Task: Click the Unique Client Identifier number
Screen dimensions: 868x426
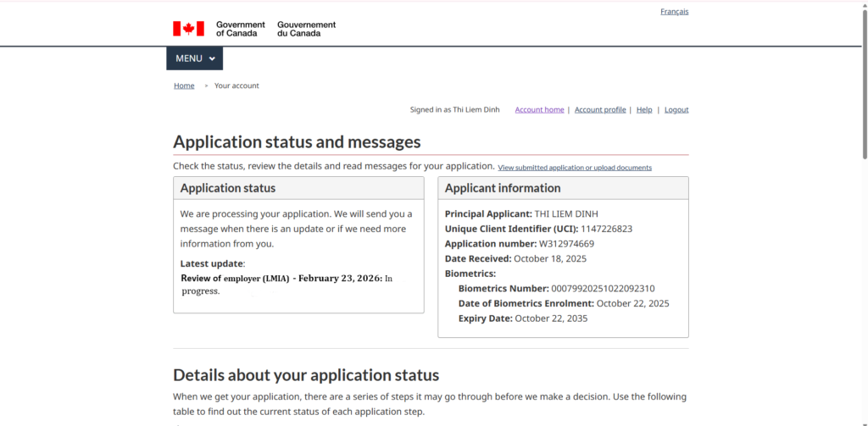Action: pyautogui.click(x=606, y=229)
